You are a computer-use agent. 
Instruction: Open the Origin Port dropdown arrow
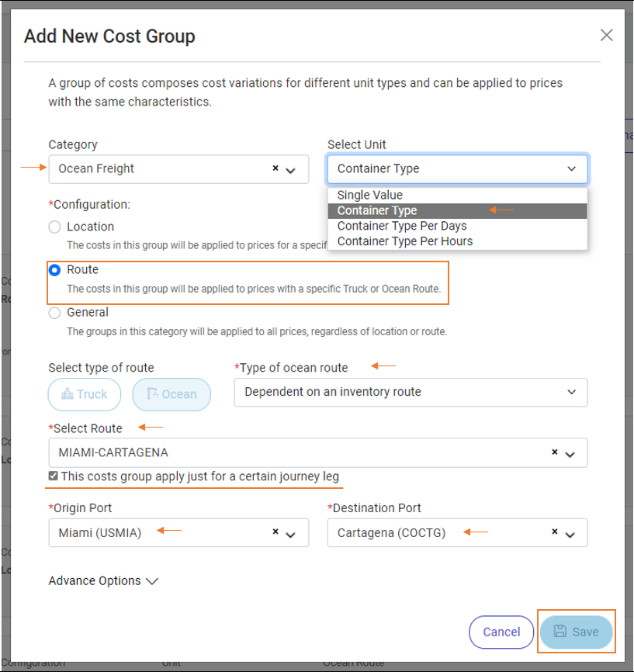[291, 535]
